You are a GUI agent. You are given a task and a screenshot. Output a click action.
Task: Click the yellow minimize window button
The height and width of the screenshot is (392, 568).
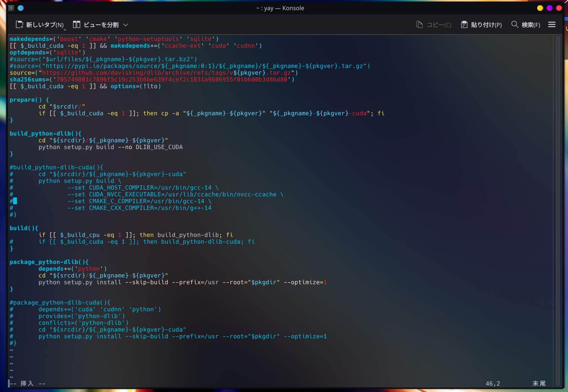coord(540,8)
